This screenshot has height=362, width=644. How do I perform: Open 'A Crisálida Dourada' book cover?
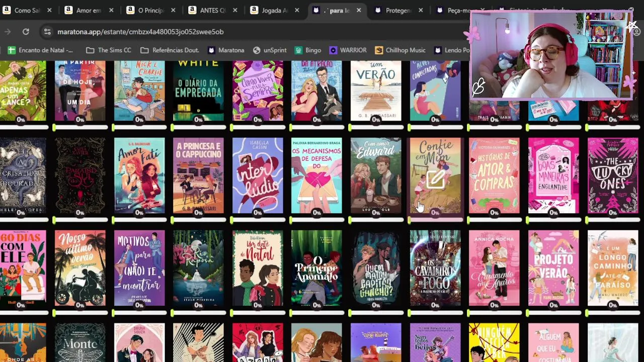[23, 175]
